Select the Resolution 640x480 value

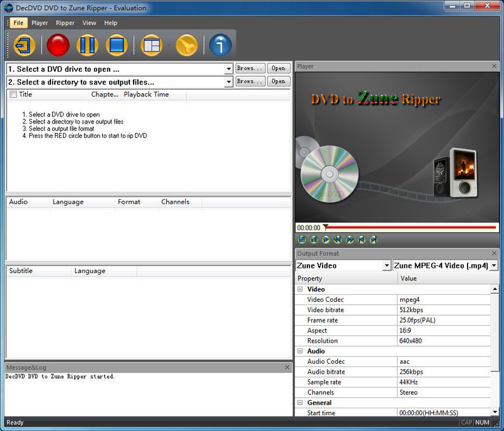pos(444,341)
